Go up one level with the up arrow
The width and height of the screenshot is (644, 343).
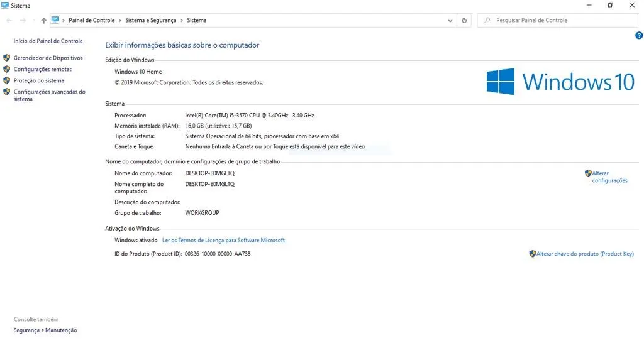point(43,21)
